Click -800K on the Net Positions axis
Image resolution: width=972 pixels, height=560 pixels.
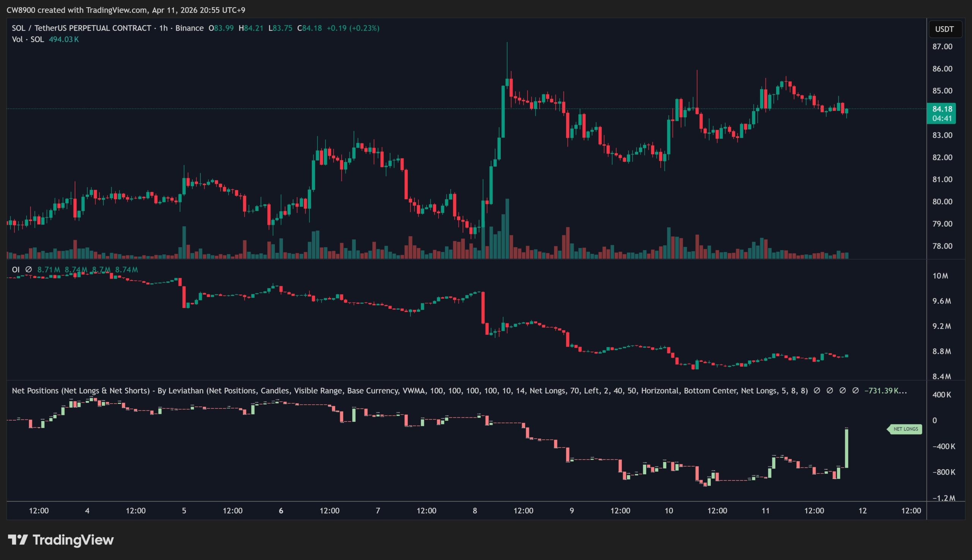944,472
